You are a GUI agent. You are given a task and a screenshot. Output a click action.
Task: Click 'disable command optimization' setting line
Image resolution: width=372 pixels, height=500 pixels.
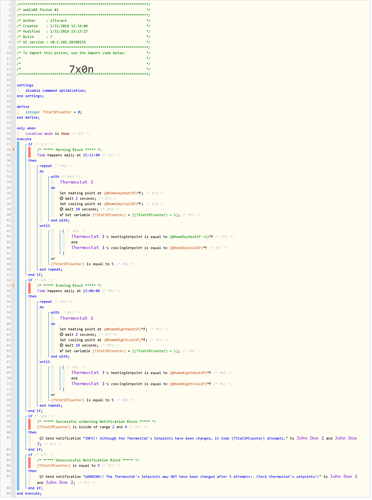coord(56,91)
